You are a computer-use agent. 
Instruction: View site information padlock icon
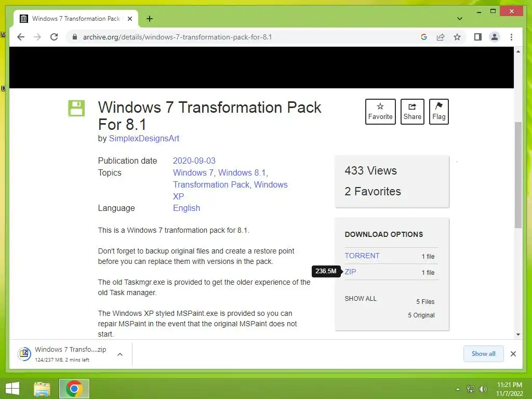(x=75, y=37)
